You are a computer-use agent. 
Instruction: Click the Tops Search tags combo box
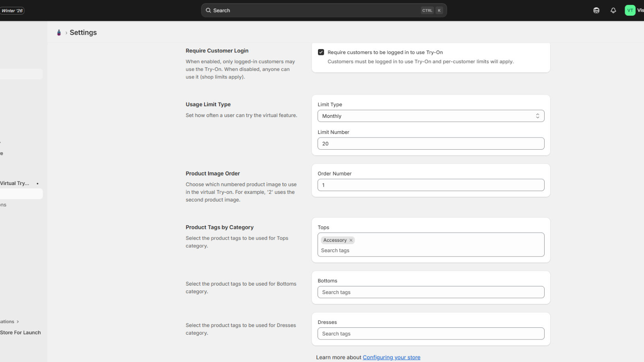pos(431,250)
